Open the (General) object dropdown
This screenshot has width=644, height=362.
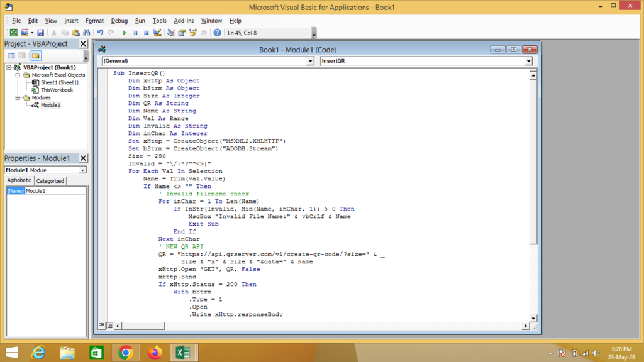click(310, 61)
